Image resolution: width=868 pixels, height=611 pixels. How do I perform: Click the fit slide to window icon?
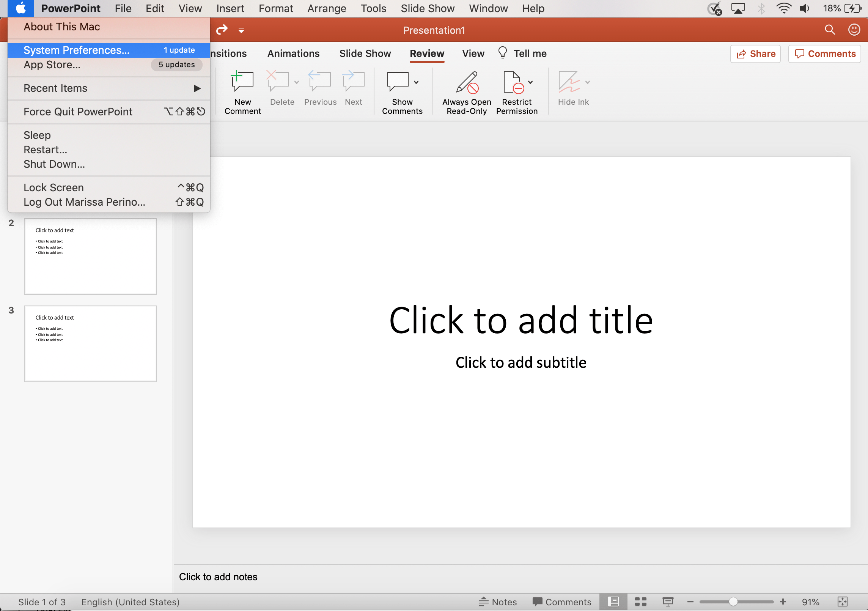point(842,602)
